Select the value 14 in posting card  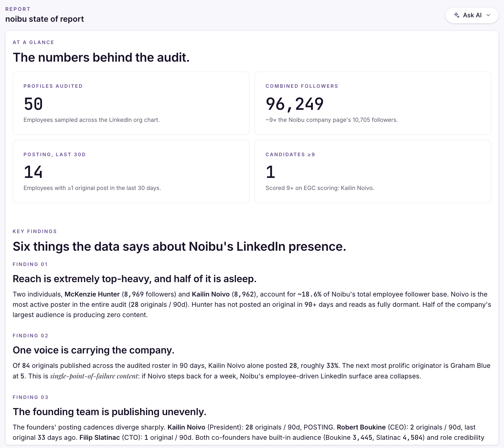[33, 172]
